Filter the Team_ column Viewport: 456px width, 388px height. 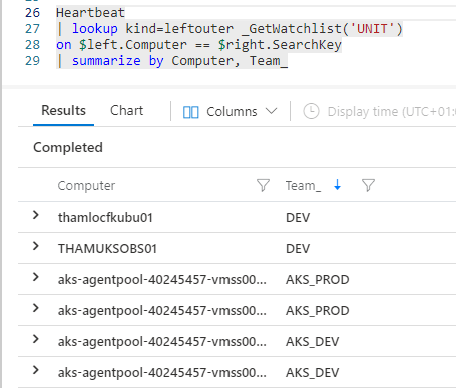coord(368,185)
